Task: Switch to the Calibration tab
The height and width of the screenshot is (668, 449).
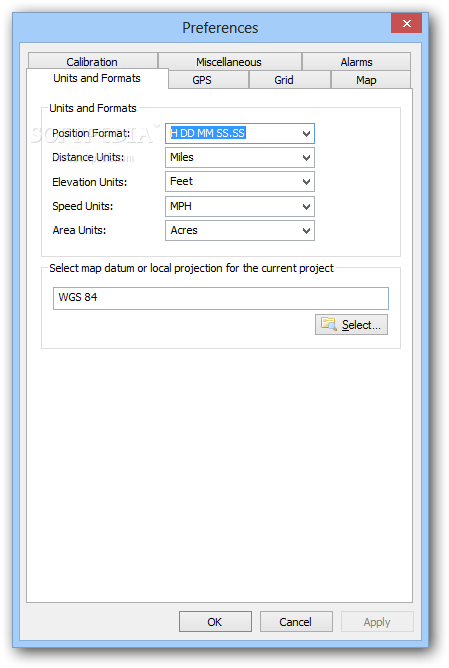Action: pyautogui.click(x=92, y=61)
